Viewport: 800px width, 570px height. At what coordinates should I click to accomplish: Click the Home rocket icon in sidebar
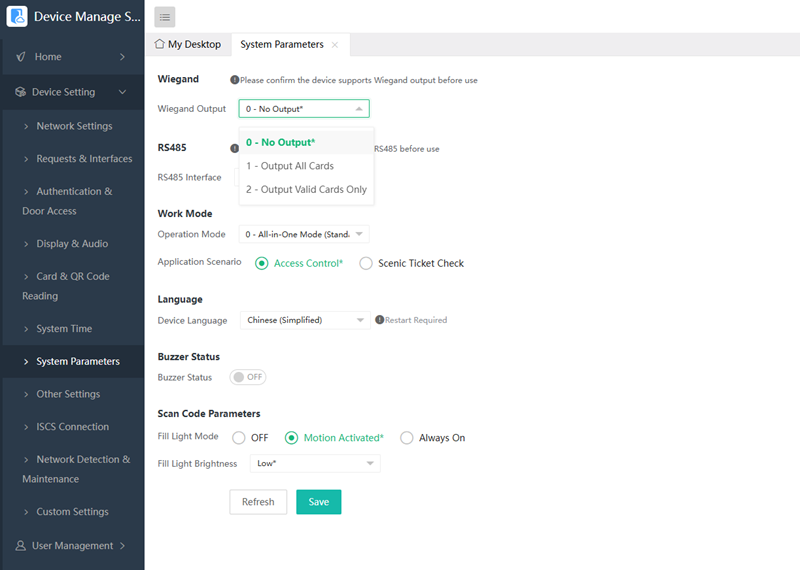tap(21, 57)
